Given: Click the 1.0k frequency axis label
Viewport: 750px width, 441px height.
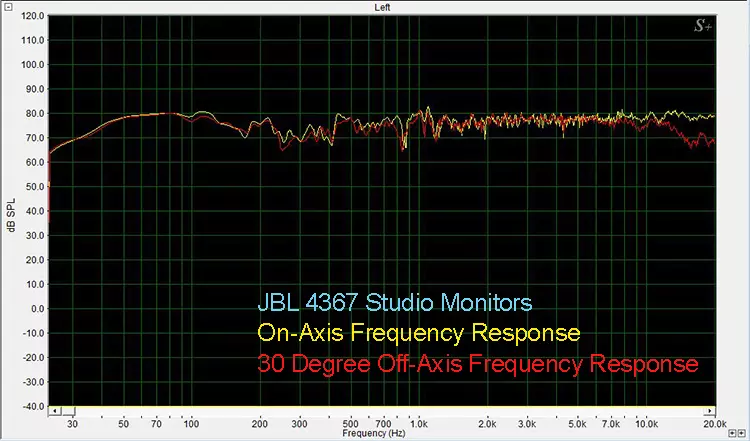Looking at the screenshot, I should [419, 424].
